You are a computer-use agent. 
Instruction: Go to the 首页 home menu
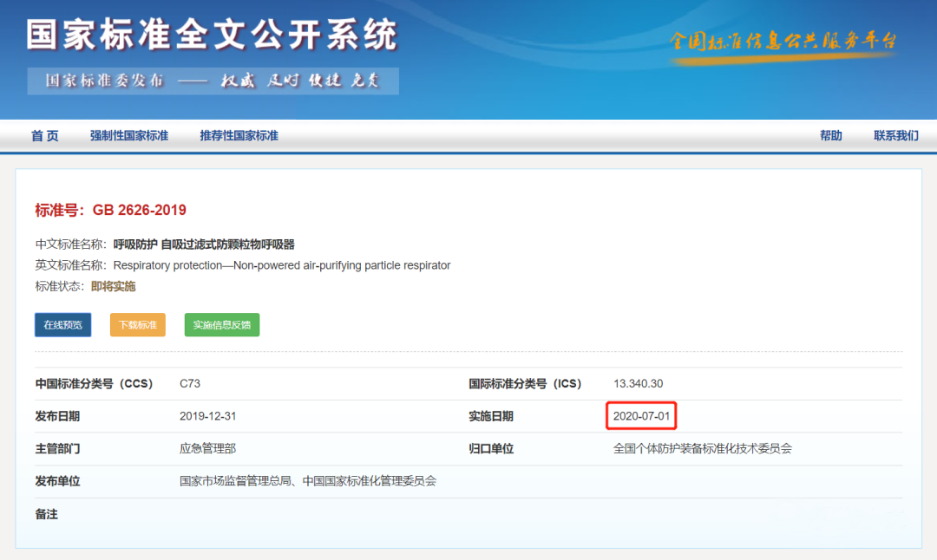coord(44,135)
